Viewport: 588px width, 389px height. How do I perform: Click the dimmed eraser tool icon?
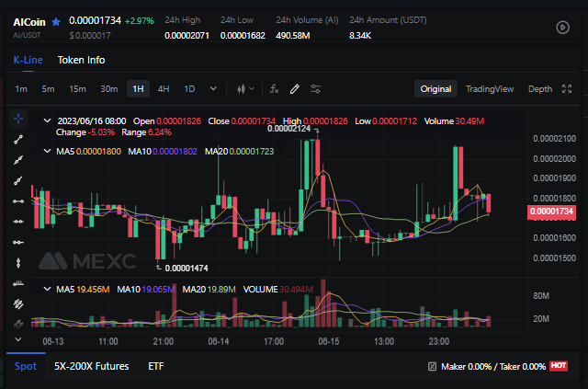point(18,324)
